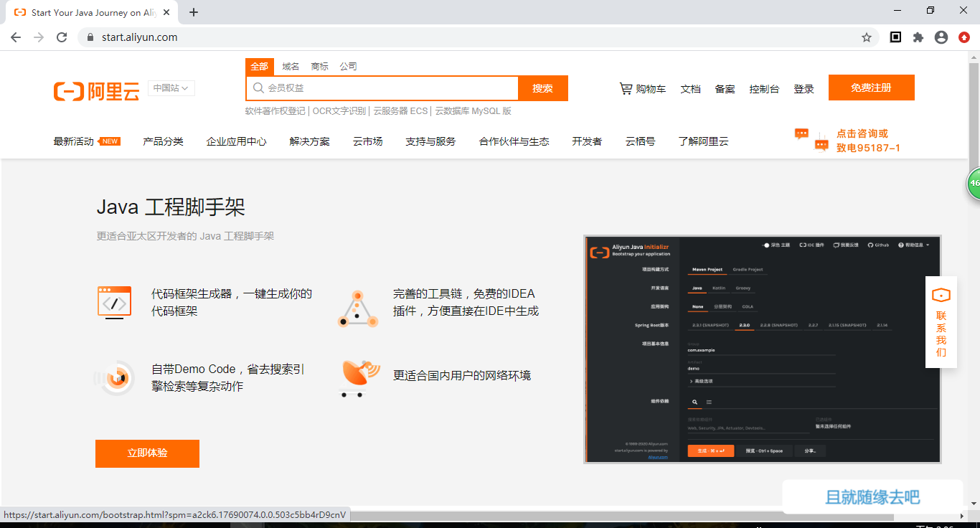Viewport: 980px width, 528px height.
Task: Go back with browser back arrow
Action: [x=16, y=37]
